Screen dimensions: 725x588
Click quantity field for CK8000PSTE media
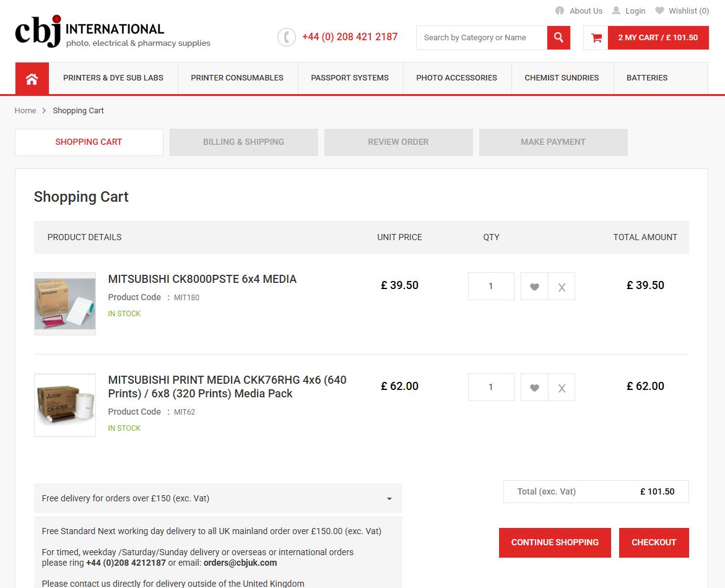click(491, 286)
